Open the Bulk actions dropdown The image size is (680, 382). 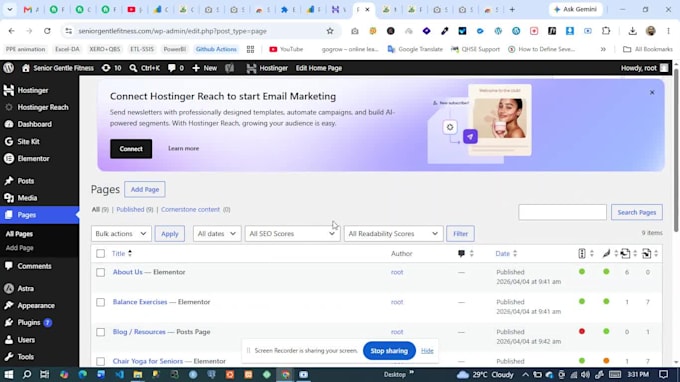pyautogui.click(x=121, y=234)
